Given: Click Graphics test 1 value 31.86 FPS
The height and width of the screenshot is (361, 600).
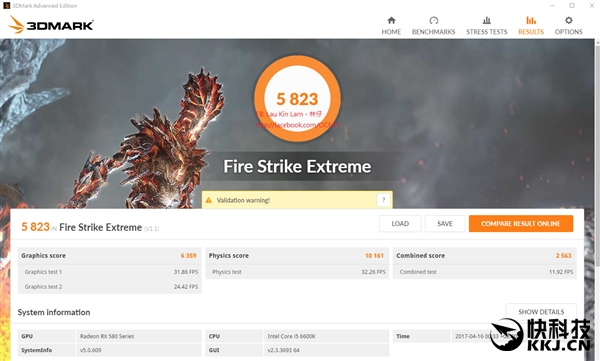Looking at the screenshot, I should click(186, 272).
